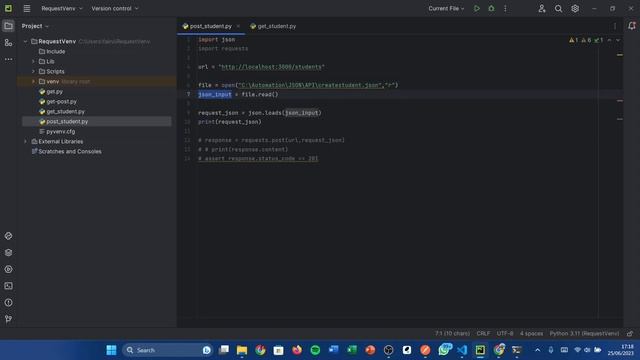Viewport: 640px width, 360px height.
Task: Open File Explorer from taskbar
Action: coord(242,350)
